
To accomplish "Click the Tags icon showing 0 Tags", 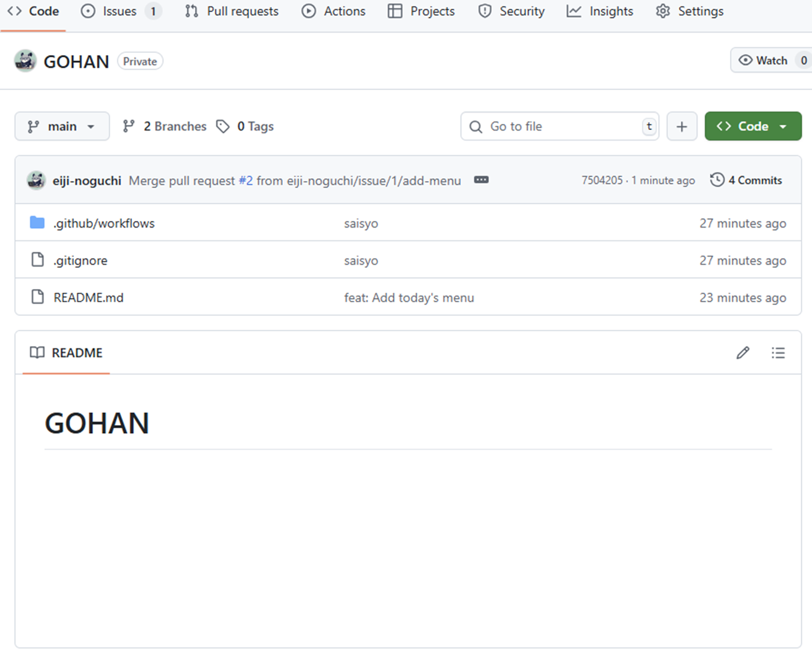I will [x=224, y=126].
